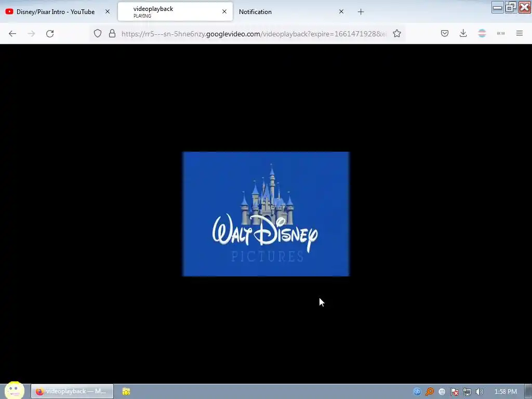Click the 1:58 PM taskbar clock

(x=506, y=392)
